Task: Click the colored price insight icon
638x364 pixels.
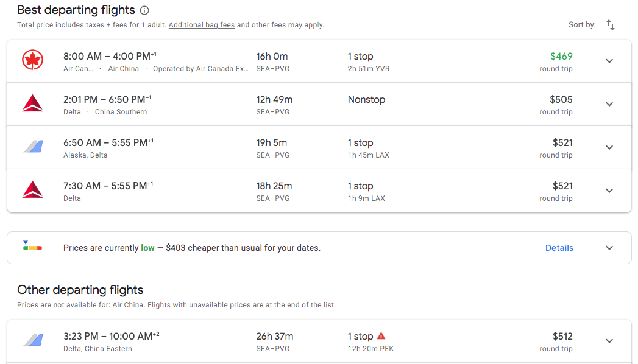Action: [x=33, y=247]
